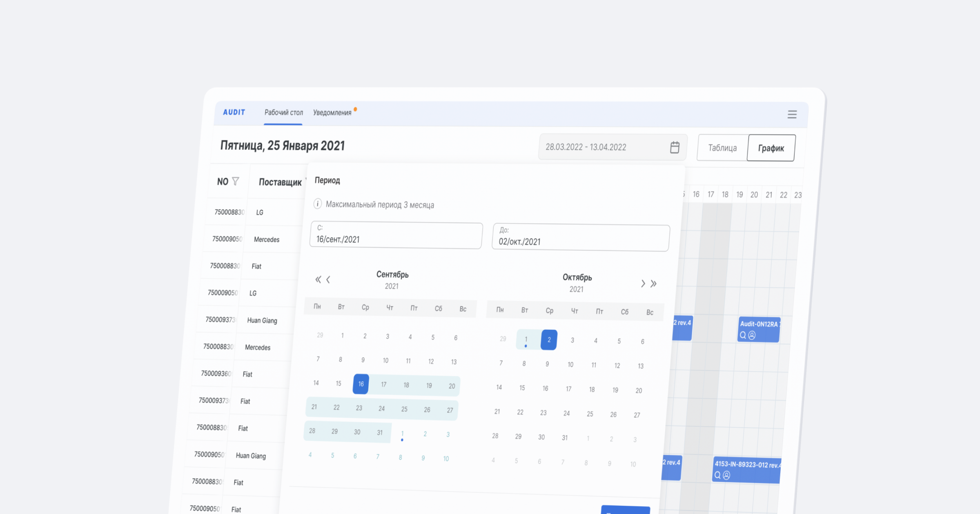The height and width of the screenshot is (514, 980).
Task: Jump back one year with double-left arrows
Action: (x=318, y=279)
